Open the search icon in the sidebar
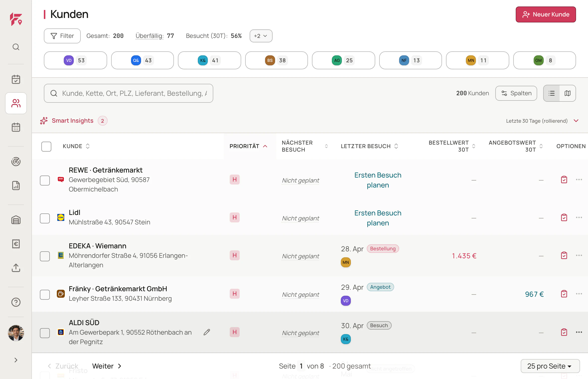The width and height of the screenshot is (588, 379). (16, 47)
